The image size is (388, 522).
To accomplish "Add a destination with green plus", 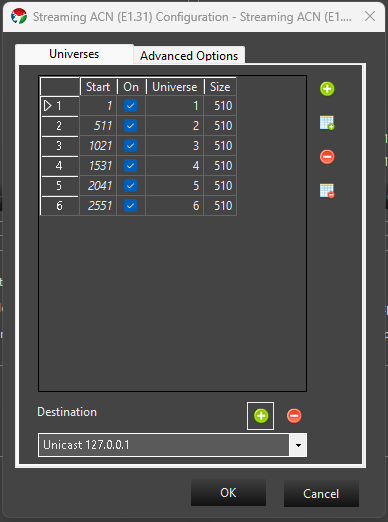I will point(261,416).
